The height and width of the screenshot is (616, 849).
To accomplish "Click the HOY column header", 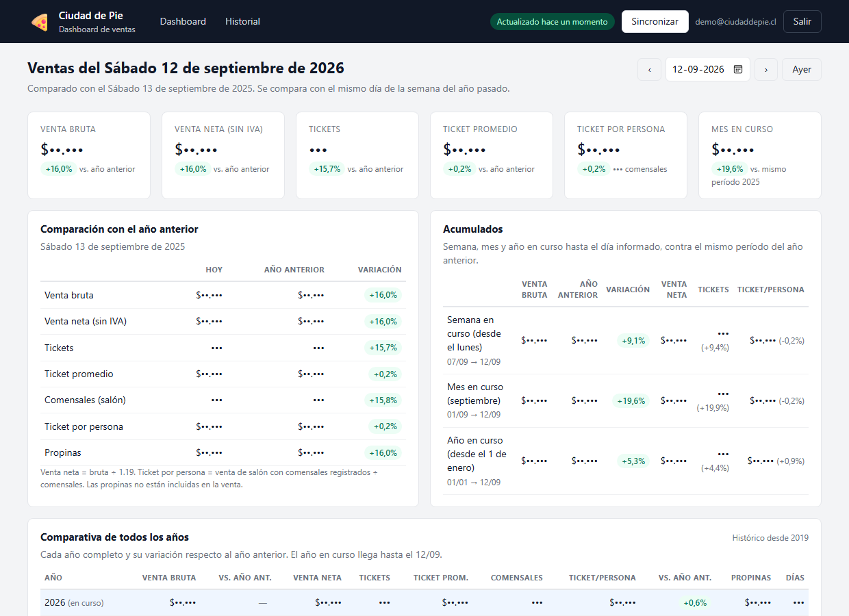I will pos(214,270).
